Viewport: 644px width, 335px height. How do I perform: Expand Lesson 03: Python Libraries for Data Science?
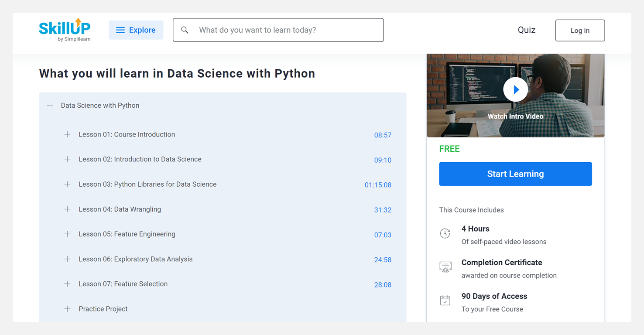(67, 184)
